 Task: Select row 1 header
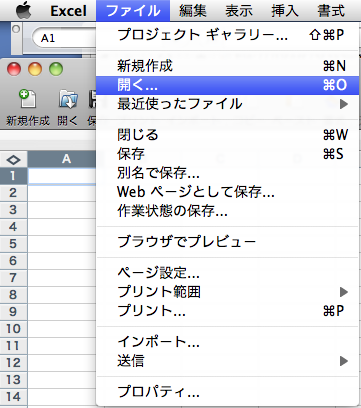13,176
